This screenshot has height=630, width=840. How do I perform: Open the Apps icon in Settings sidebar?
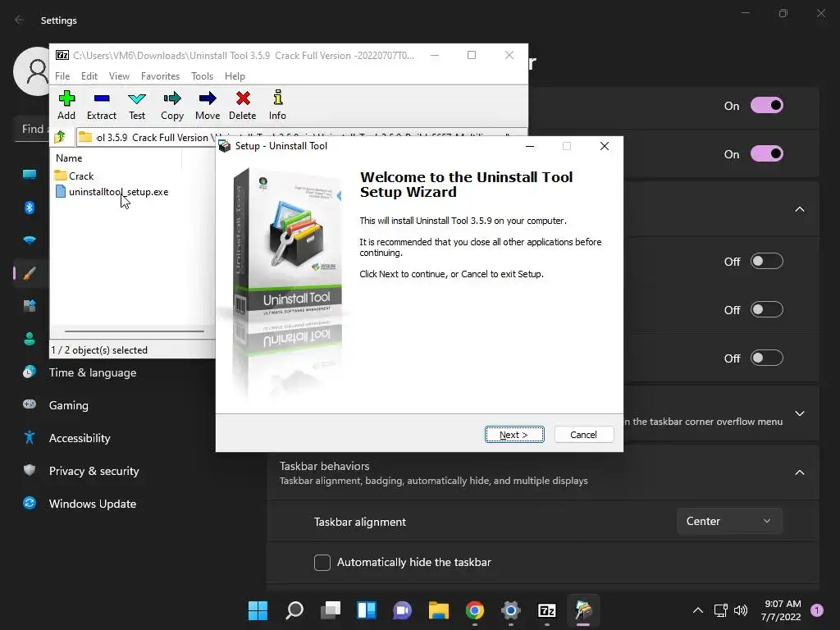pos(30,306)
